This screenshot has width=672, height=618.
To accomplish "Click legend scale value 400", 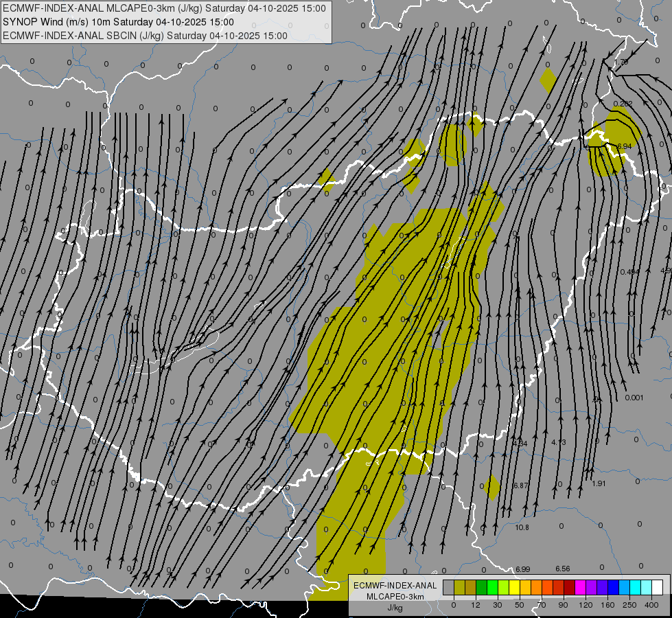I will pos(651,605).
